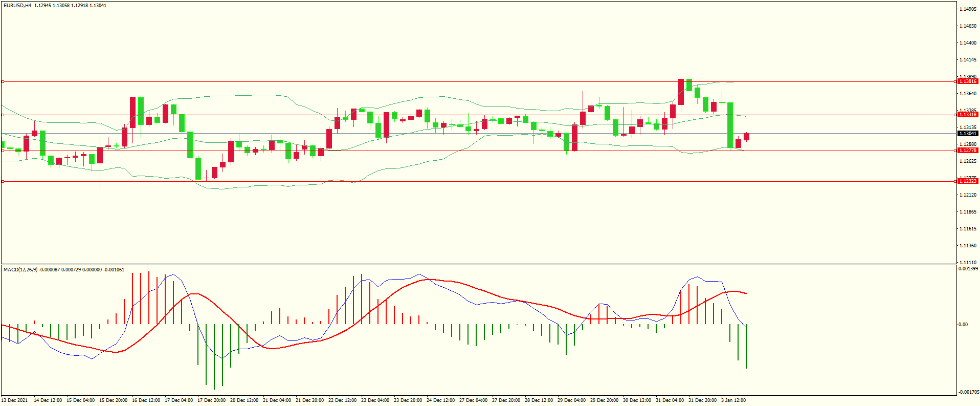Viewport: 980px width, 406px height.
Task: Click the last red candle on the chart
Action: (746, 137)
